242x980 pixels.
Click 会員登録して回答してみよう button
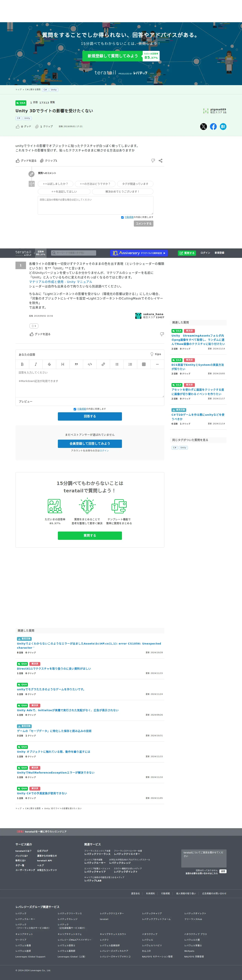pyautogui.click(x=90, y=444)
